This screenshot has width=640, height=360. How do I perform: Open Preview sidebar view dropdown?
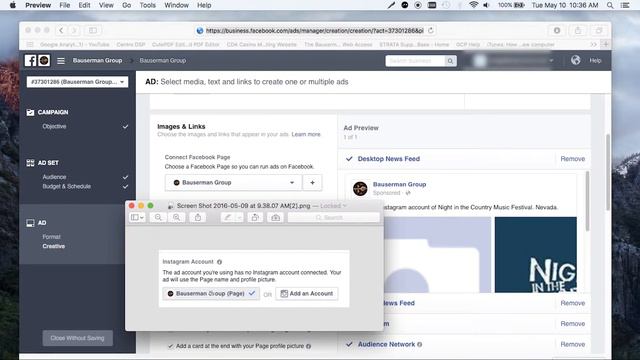[137, 218]
